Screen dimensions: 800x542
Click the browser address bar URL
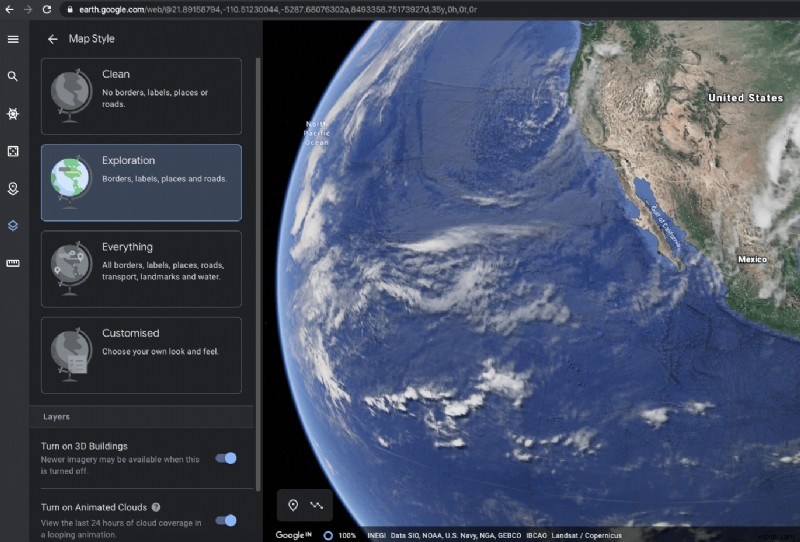coord(278,9)
